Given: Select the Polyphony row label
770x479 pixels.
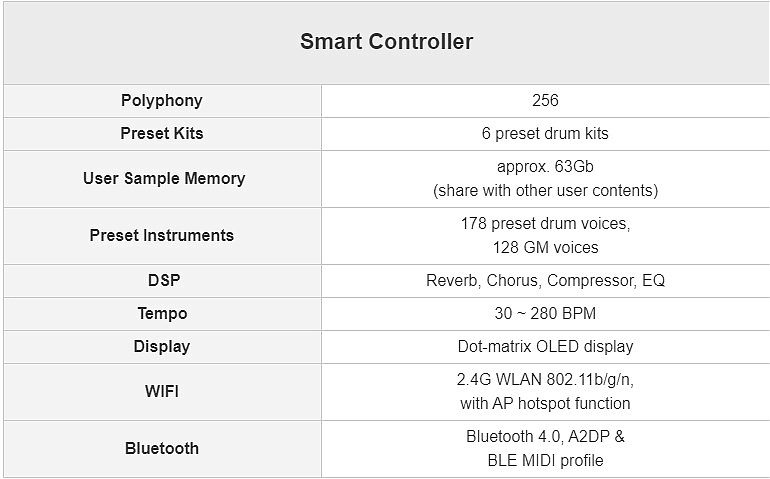Looking at the screenshot, I should (161, 100).
